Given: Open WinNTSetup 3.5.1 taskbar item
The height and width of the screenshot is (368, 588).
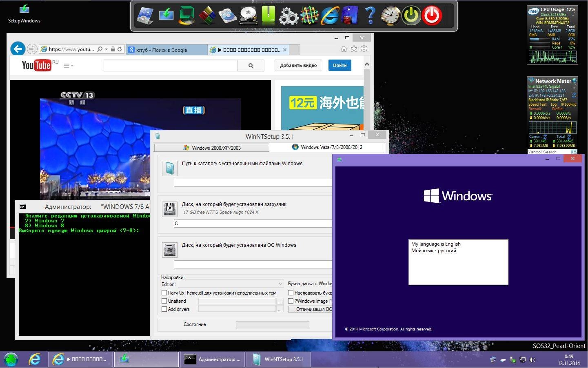Looking at the screenshot, I should coord(279,359).
